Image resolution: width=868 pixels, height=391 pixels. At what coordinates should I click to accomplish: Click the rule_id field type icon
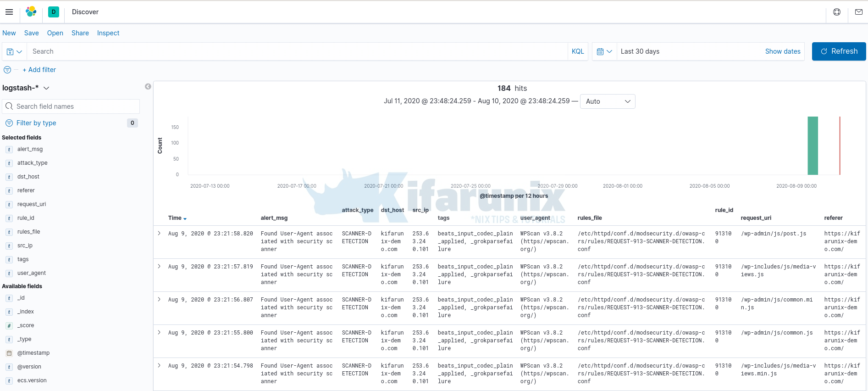9,218
